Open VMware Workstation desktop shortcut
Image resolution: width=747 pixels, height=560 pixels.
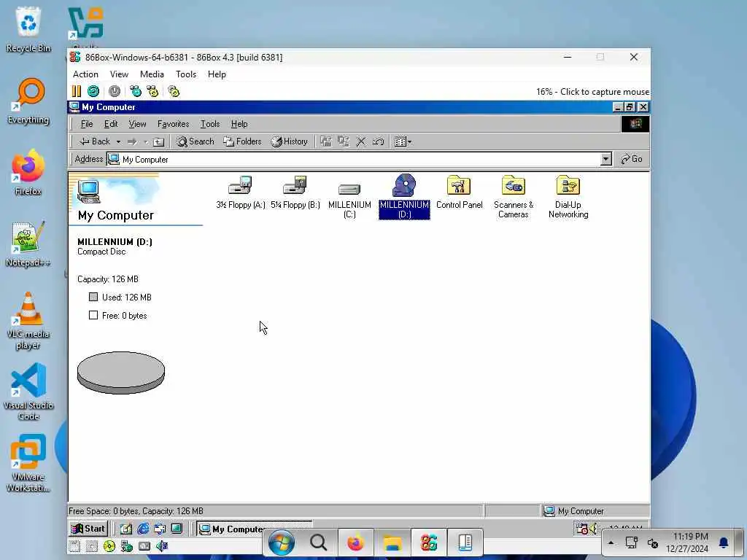coord(28,464)
